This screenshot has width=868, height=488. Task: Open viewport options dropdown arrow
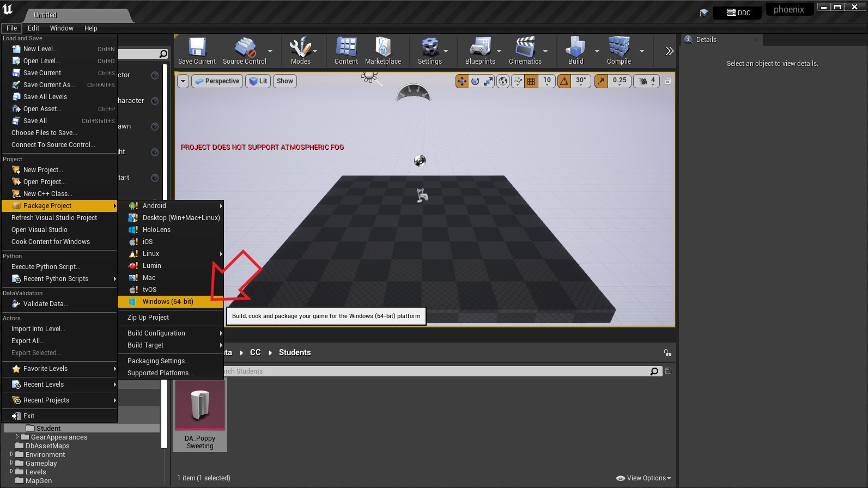(183, 81)
